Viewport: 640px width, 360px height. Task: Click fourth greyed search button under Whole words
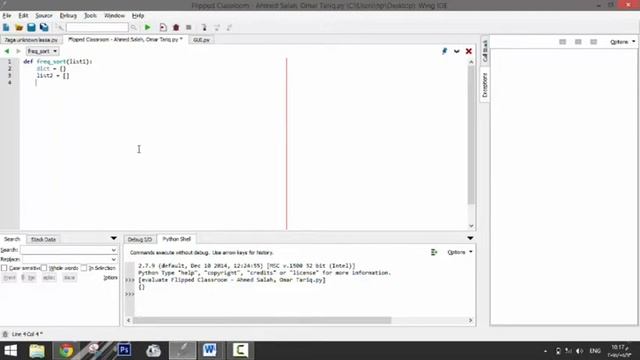click(69, 278)
